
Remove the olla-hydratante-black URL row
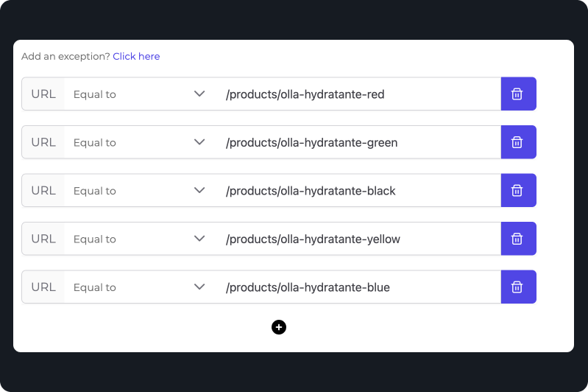(x=518, y=191)
